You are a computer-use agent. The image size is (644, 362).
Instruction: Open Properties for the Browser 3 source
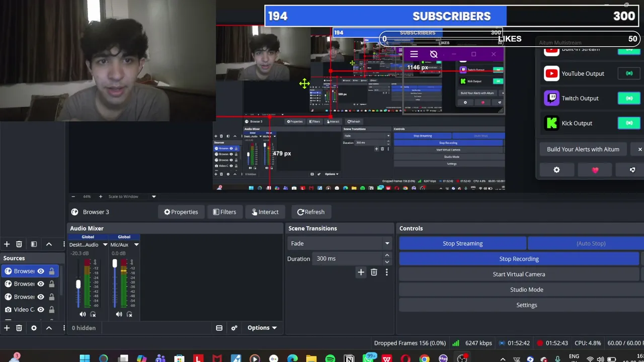click(x=181, y=212)
